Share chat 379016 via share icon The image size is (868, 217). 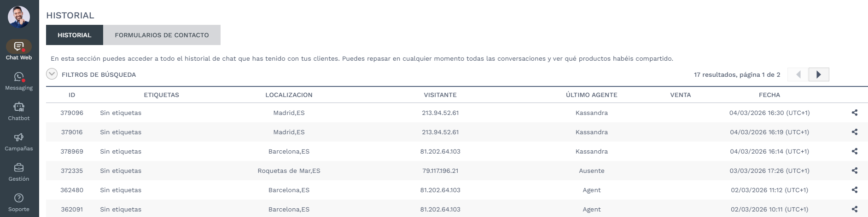(855, 132)
